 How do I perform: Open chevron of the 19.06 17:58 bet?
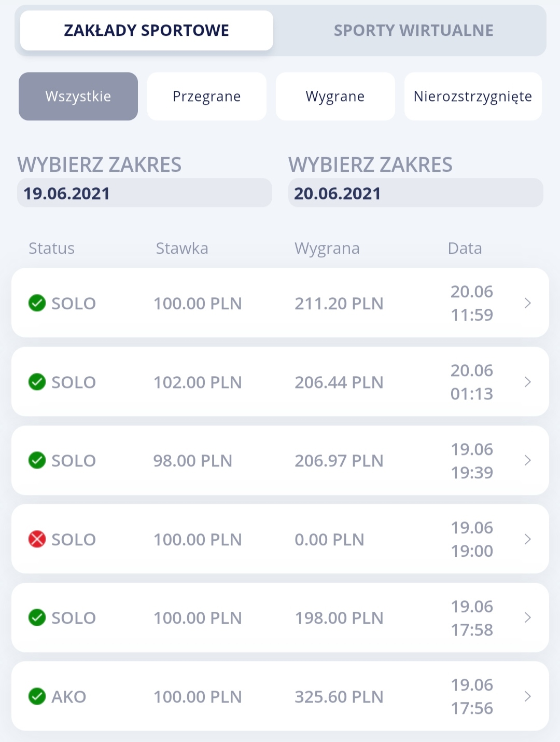[x=528, y=617]
